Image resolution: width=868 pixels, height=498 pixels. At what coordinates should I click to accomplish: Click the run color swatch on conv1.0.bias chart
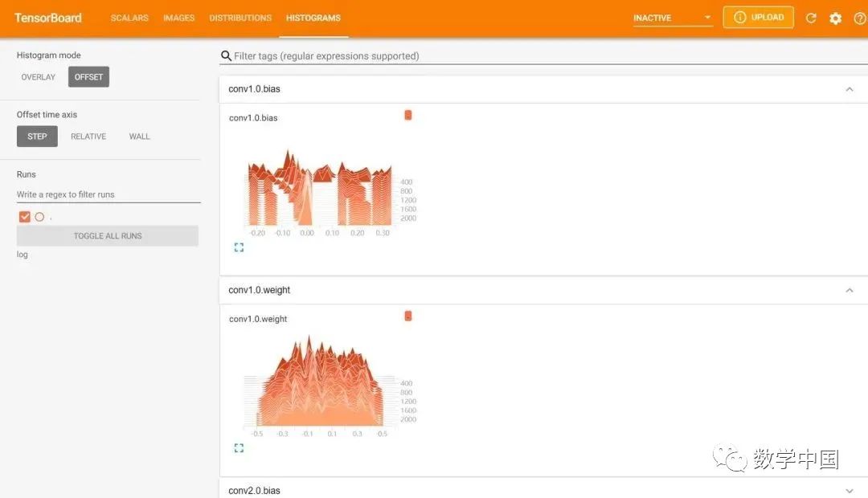coord(408,115)
